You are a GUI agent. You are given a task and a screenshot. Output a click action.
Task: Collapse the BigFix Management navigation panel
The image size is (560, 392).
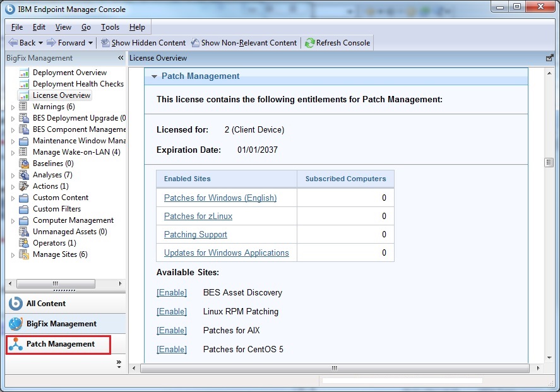121,58
